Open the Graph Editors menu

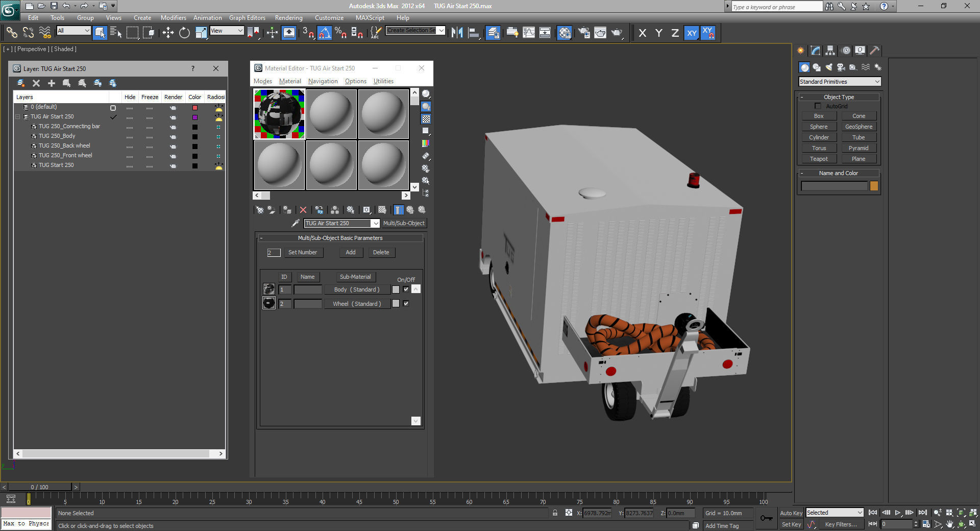pyautogui.click(x=247, y=17)
